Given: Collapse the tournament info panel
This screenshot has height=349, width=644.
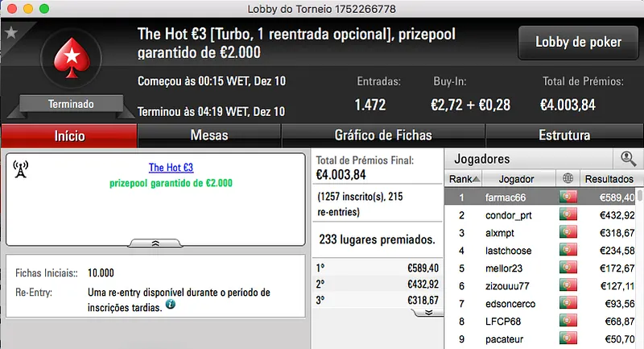Looking at the screenshot, I should [156, 242].
